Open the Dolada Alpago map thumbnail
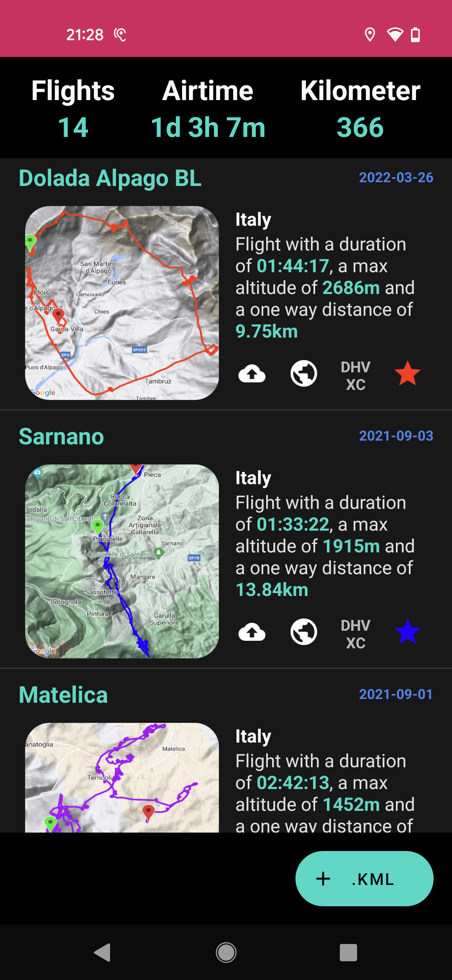The height and width of the screenshot is (980, 452). [122, 303]
